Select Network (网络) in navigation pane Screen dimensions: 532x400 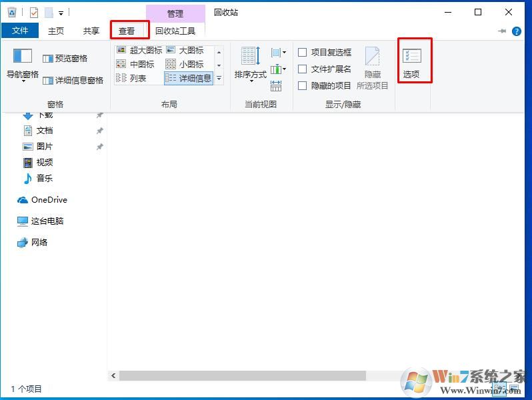[x=32, y=243]
